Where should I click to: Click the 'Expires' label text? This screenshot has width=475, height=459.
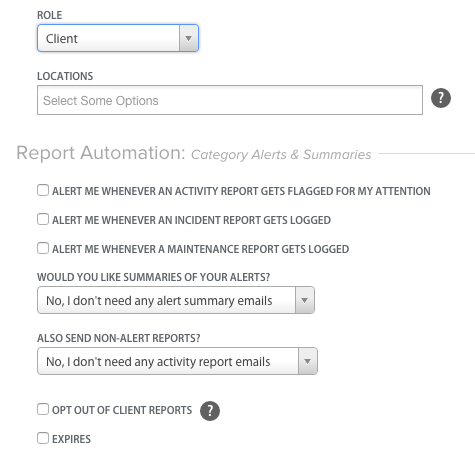pos(71,439)
